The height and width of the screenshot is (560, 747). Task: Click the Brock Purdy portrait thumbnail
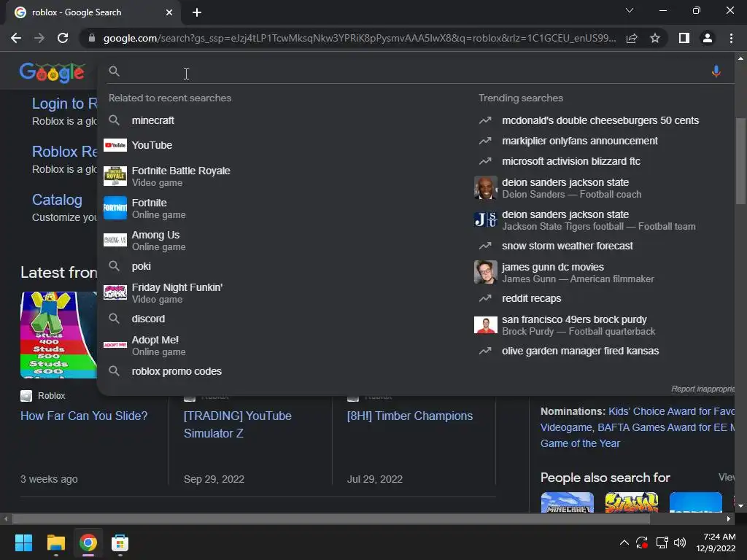tap(485, 325)
